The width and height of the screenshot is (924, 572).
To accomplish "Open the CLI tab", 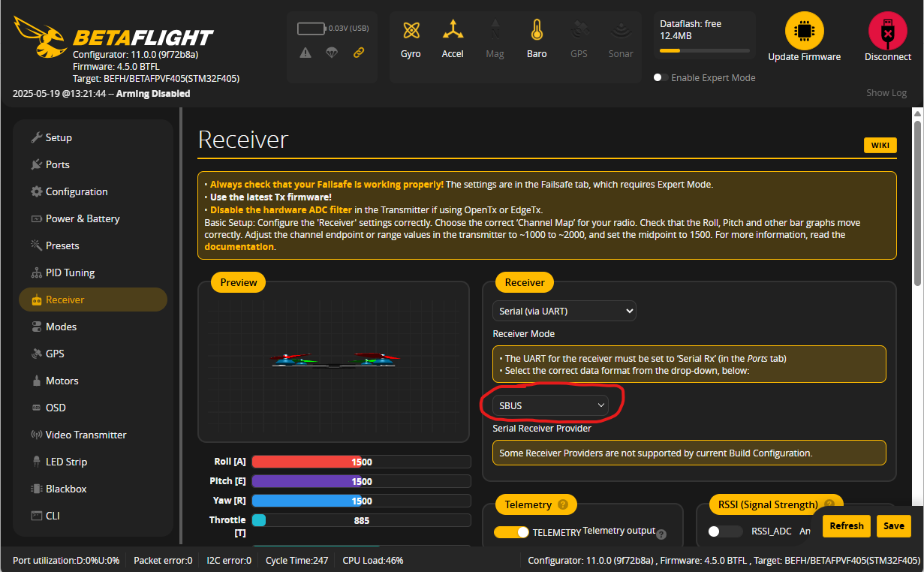I will pos(93,516).
